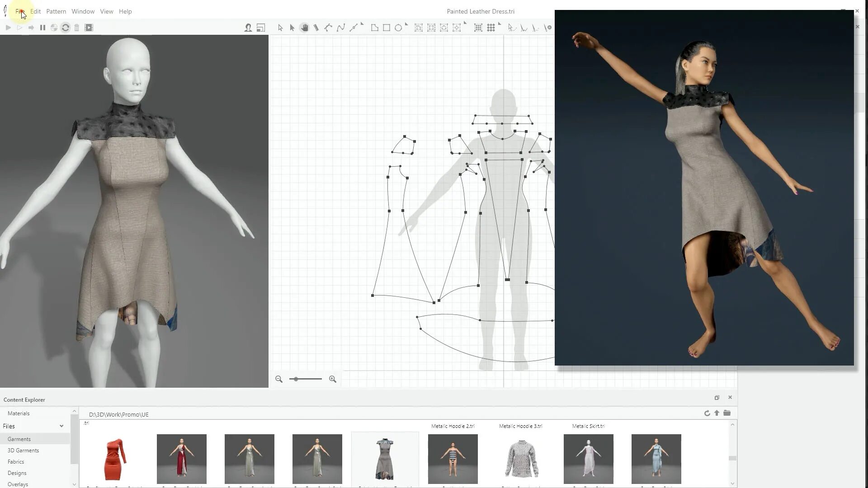
Task: Select the red dress garment thumbnail
Action: pos(114,459)
